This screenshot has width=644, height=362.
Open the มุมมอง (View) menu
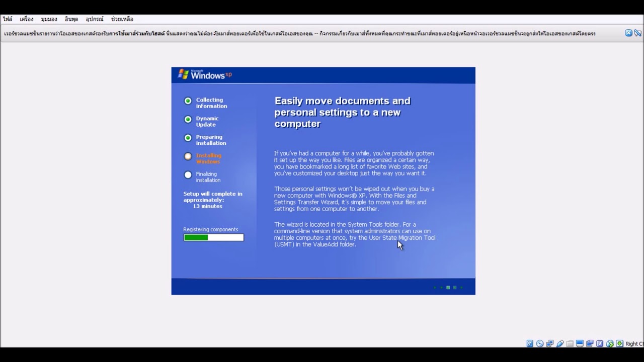tap(49, 19)
